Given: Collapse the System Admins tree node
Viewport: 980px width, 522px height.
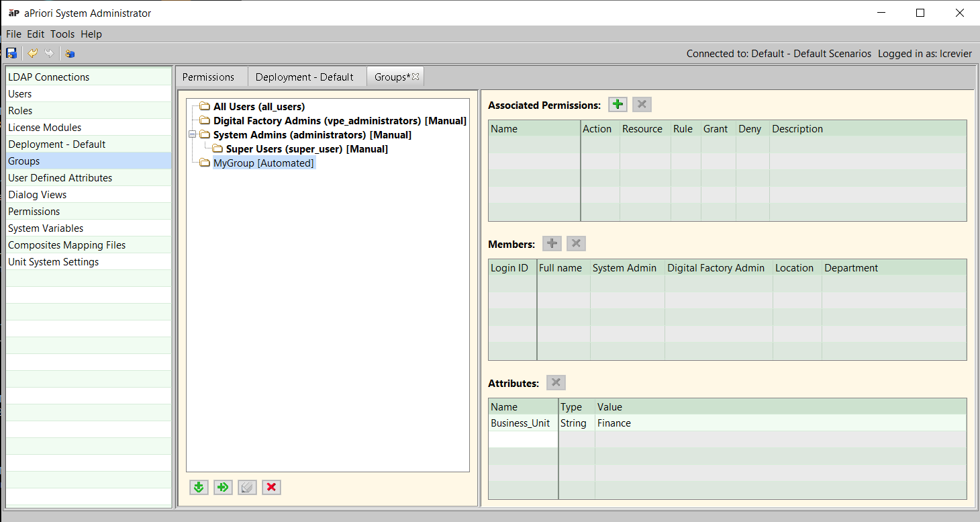Looking at the screenshot, I should pos(192,134).
